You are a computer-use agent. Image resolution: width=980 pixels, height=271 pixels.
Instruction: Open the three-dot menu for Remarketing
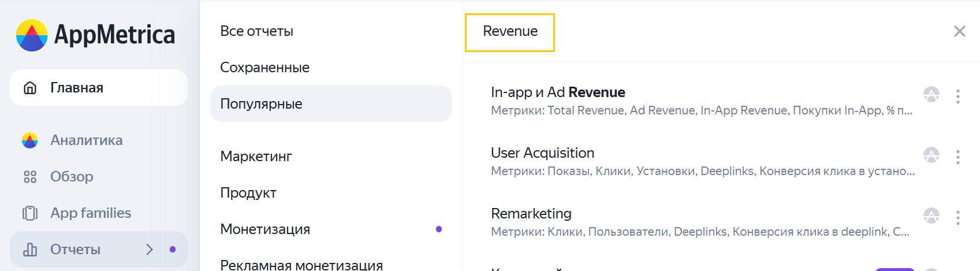[958, 218]
